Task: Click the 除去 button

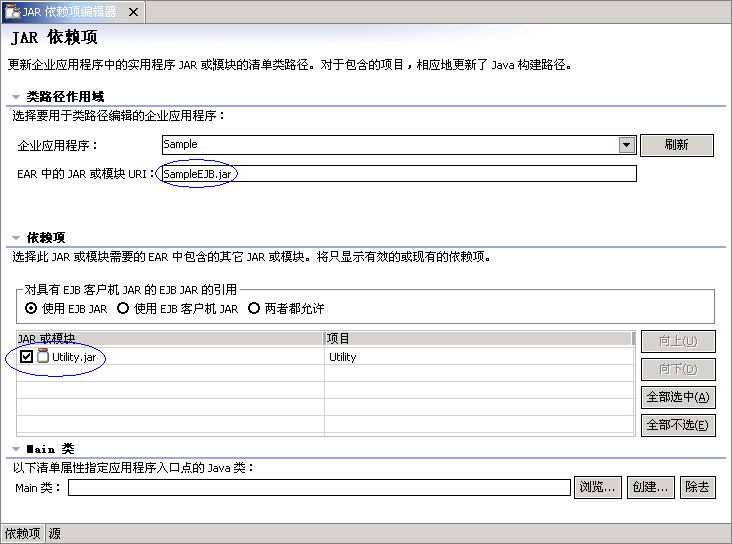Action: (697, 487)
